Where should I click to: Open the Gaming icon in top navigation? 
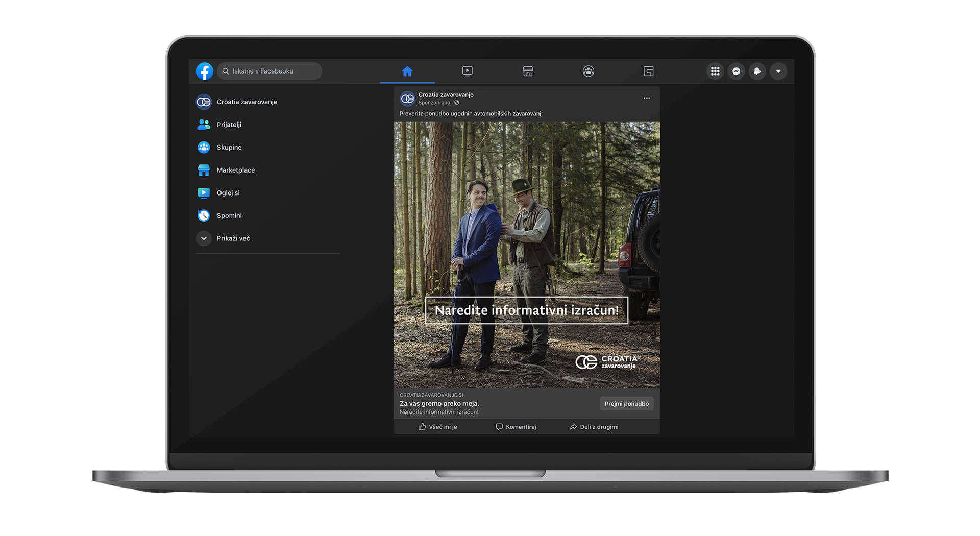(648, 71)
